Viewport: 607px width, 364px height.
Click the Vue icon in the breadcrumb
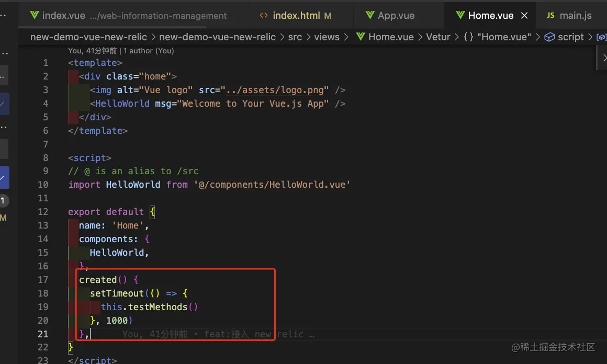pyautogui.click(x=361, y=37)
